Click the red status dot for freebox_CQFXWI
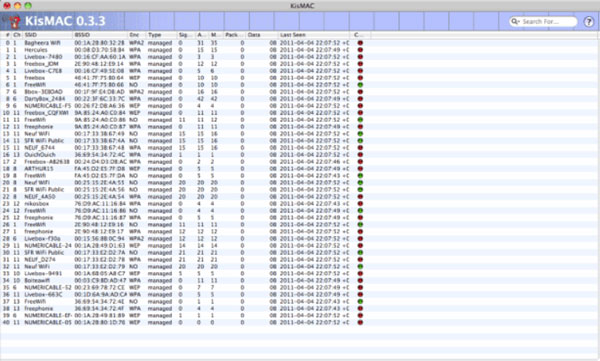 pos(360,113)
